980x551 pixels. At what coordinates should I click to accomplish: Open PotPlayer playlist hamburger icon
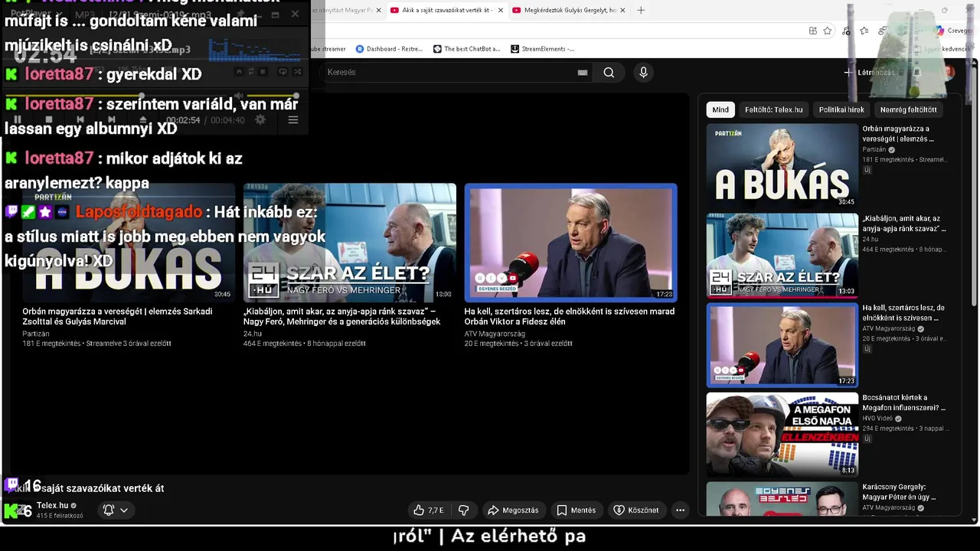(x=293, y=119)
